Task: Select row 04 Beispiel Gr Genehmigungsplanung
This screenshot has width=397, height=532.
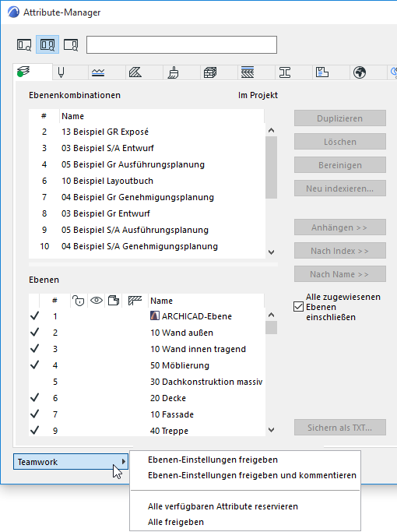Action: pyautogui.click(x=146, y=197)
